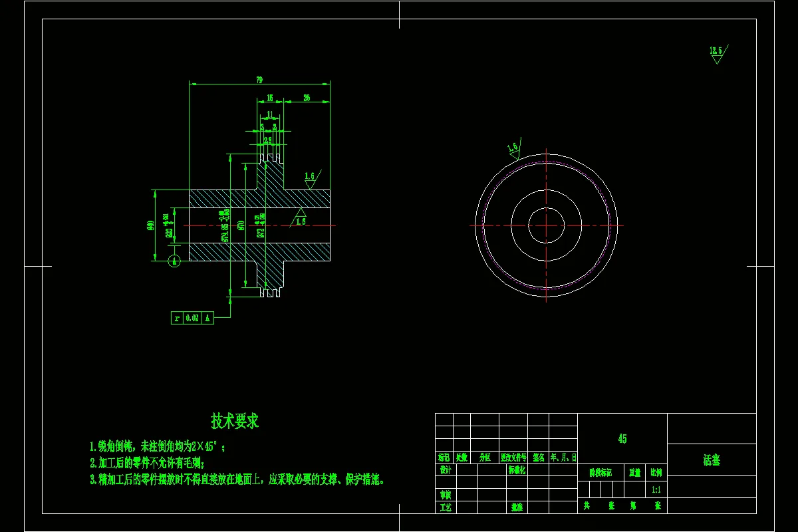Select the 11 groove spacing dimension
Image resolution: width=798 pixels, height=532 pixels.
point(269,114)
